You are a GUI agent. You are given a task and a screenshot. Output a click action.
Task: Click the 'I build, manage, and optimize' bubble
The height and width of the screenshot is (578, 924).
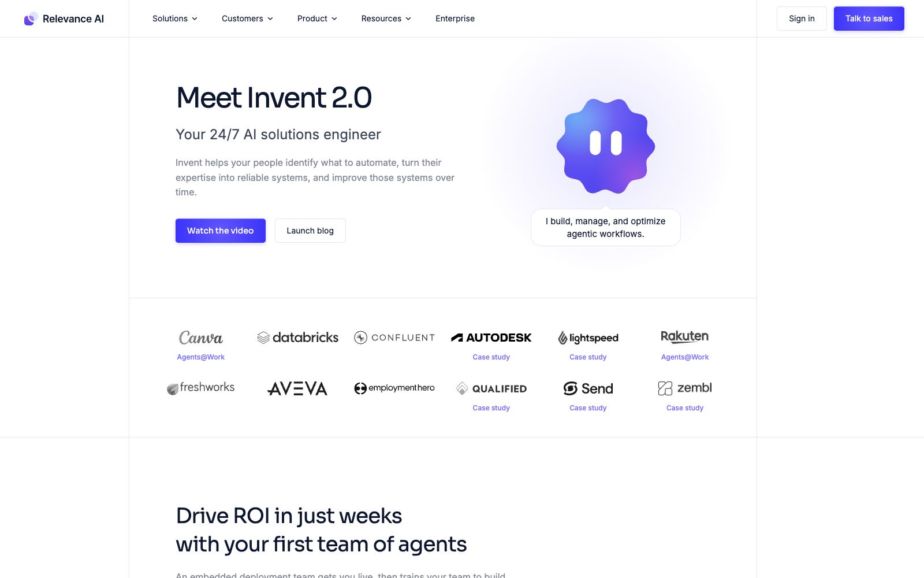pos(606,227)
